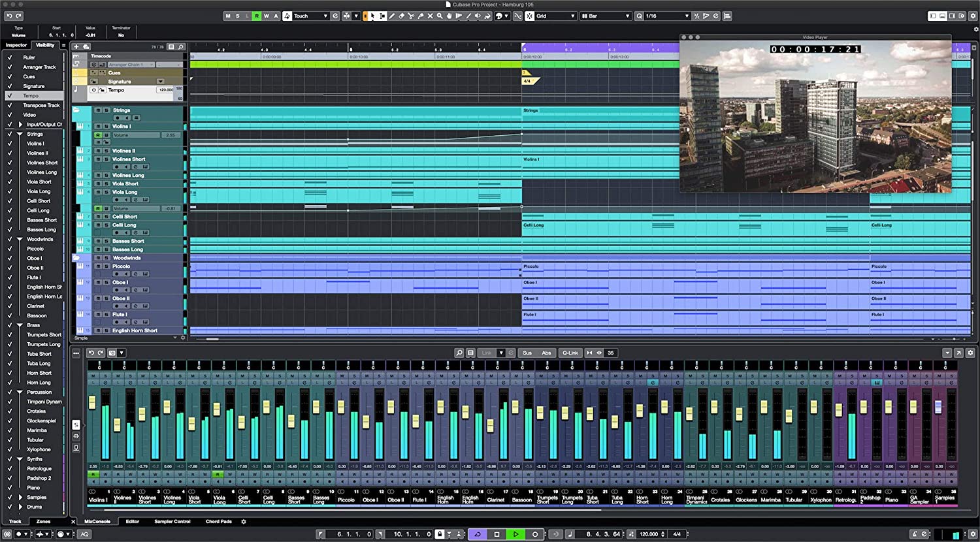Open the Chord Pads tab at the bottom
The height and width of the screenshot is (542, 980).
click(x=217, y=521)
